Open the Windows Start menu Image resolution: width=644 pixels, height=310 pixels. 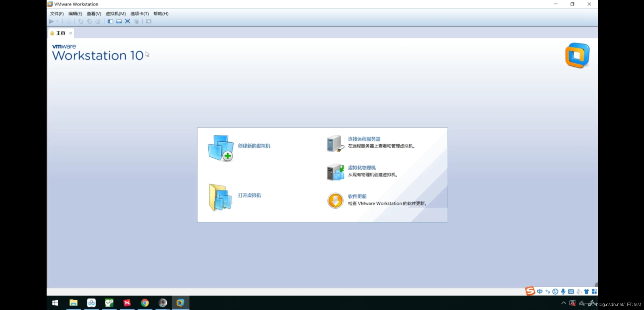click(x=55, y=303)
